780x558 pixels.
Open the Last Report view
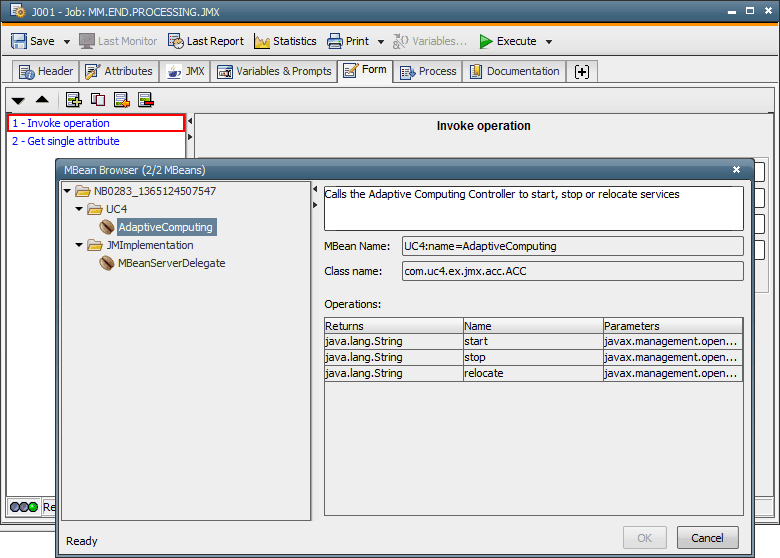(205, 41)
